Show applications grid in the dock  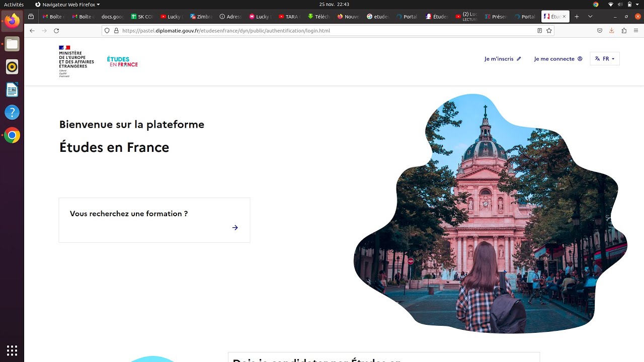(x=12, y=350)
